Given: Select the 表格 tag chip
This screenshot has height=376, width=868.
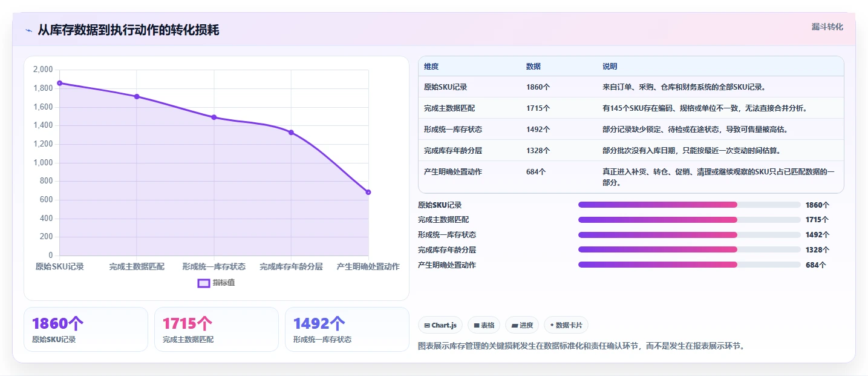Looking at the screenshot, I should (x=484, y=325).
